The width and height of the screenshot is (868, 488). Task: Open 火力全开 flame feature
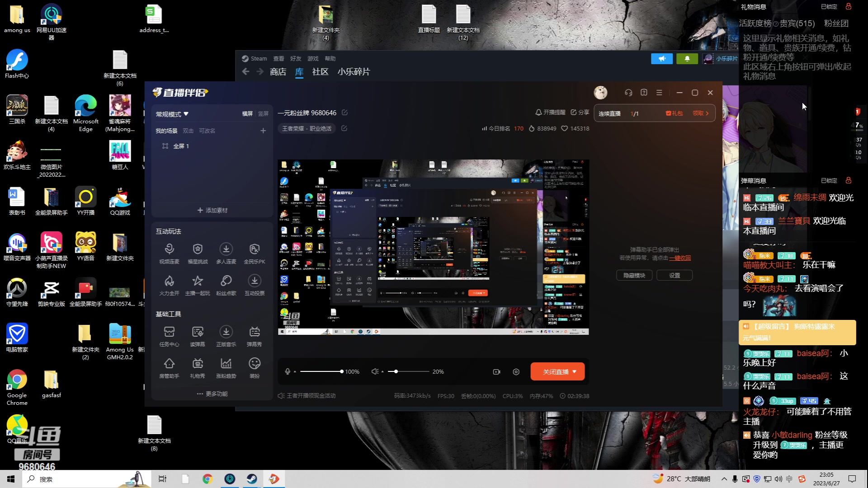click(x=169, y=285)
